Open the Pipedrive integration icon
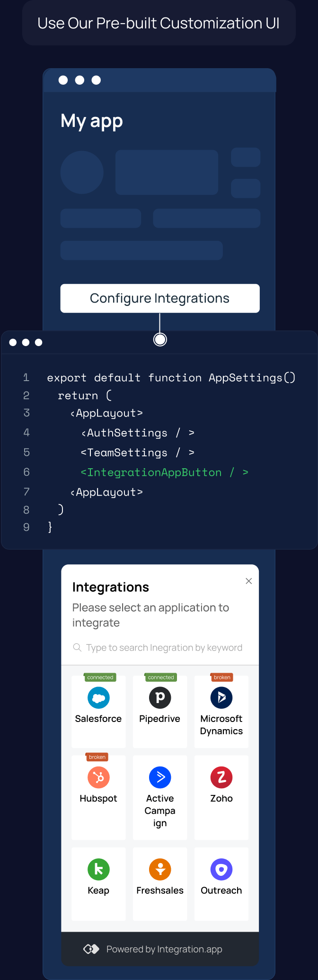 (x=160, y=697)
